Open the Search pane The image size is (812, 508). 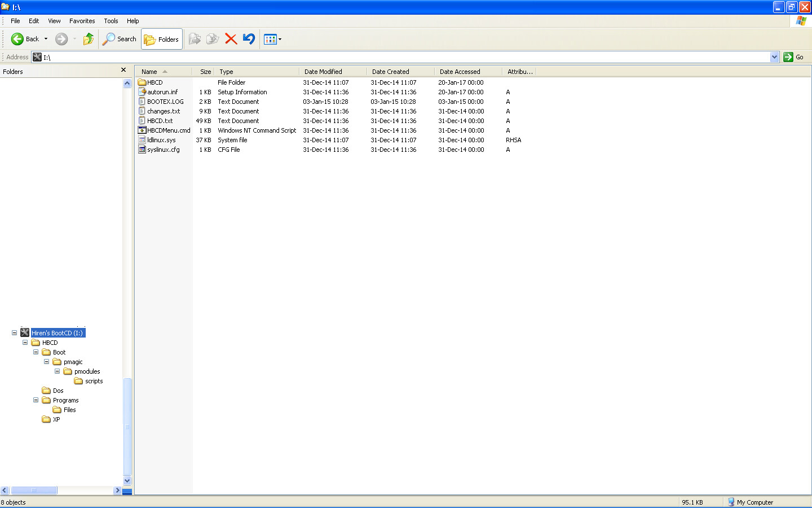(x=120, y=39)
